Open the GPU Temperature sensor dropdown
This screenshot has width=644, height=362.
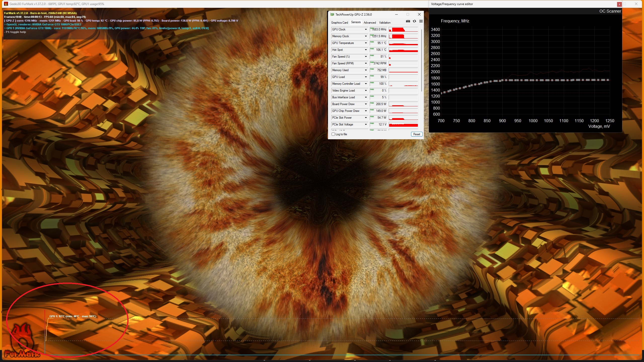click(x=366, y=43)
